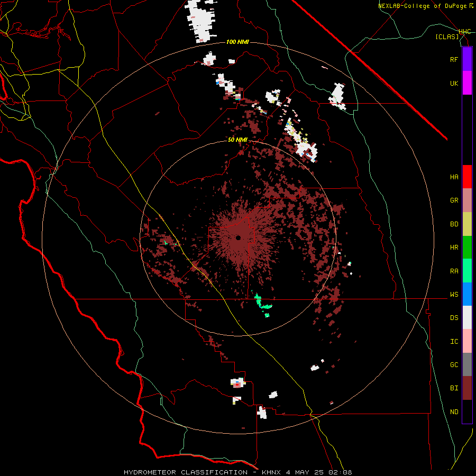The width and height of the screenshot is (476, 476).
Task: Click the HYDROMETEOR CLASSIFICATION title text
Action: (186, 472)
